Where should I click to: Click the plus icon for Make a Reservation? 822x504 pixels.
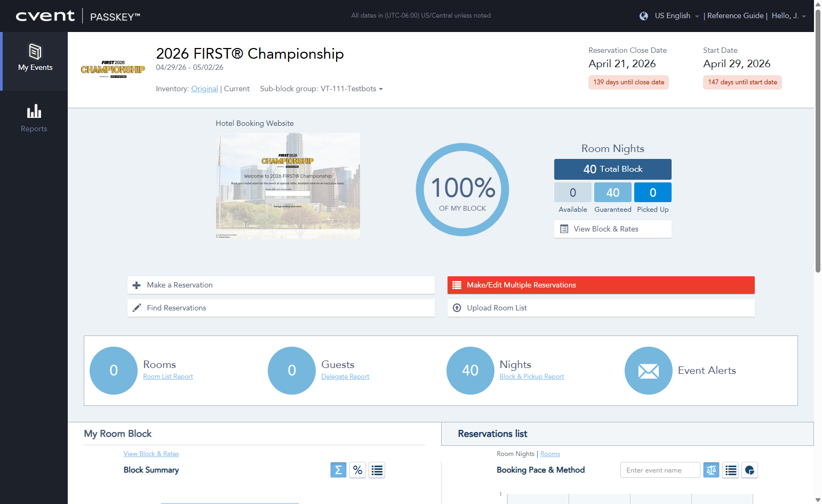(137, 285)
